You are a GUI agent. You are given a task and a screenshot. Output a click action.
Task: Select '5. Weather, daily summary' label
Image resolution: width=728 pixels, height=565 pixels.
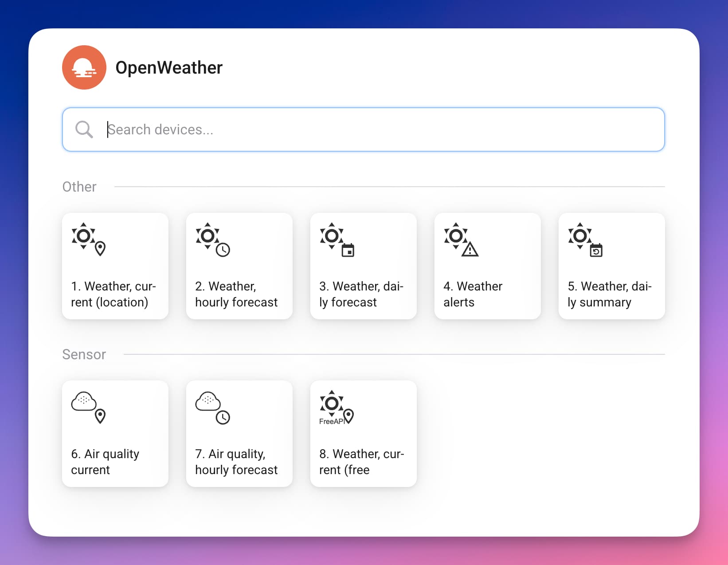[610, 294]
